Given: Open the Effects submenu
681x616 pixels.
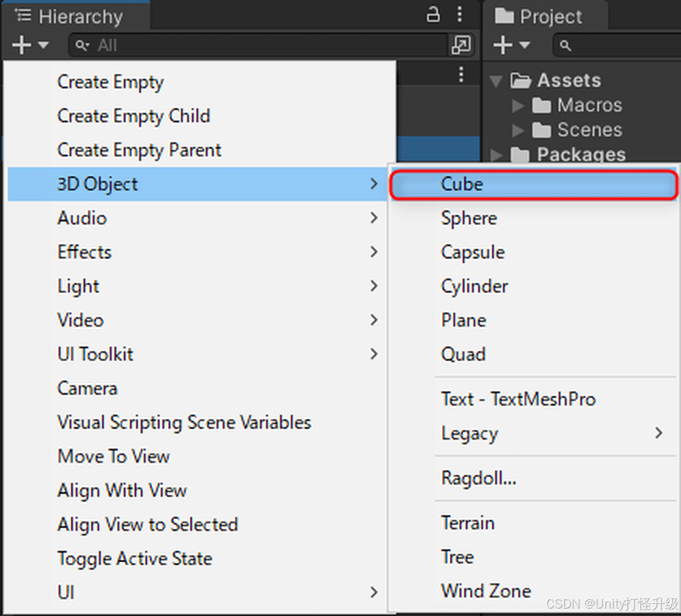Looking at the screenshot, I should pos(197,253).
